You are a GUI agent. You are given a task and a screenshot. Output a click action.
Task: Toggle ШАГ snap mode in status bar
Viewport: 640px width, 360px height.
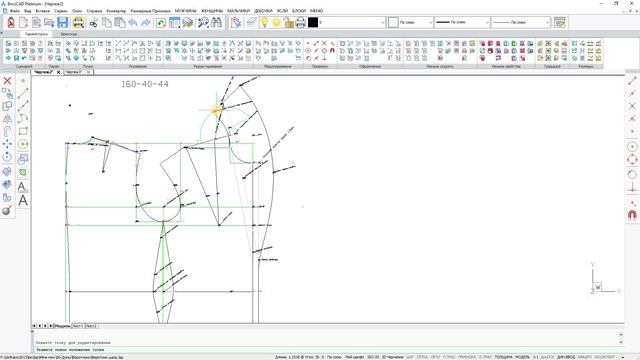[x=410, y=357]
